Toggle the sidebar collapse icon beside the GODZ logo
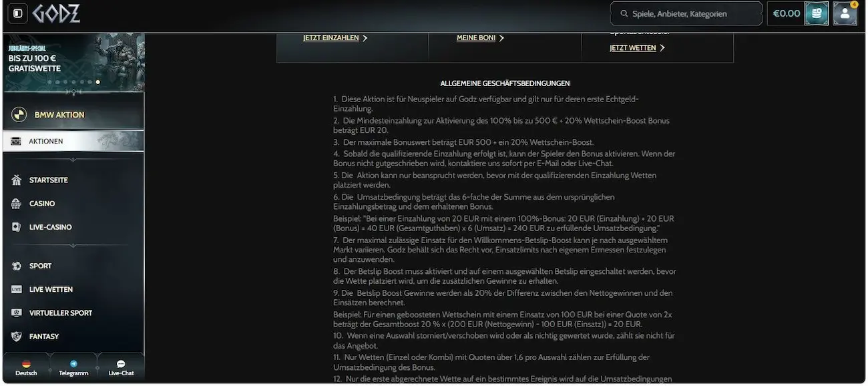This screenshot has width=868, height=386. coord(17,13)
